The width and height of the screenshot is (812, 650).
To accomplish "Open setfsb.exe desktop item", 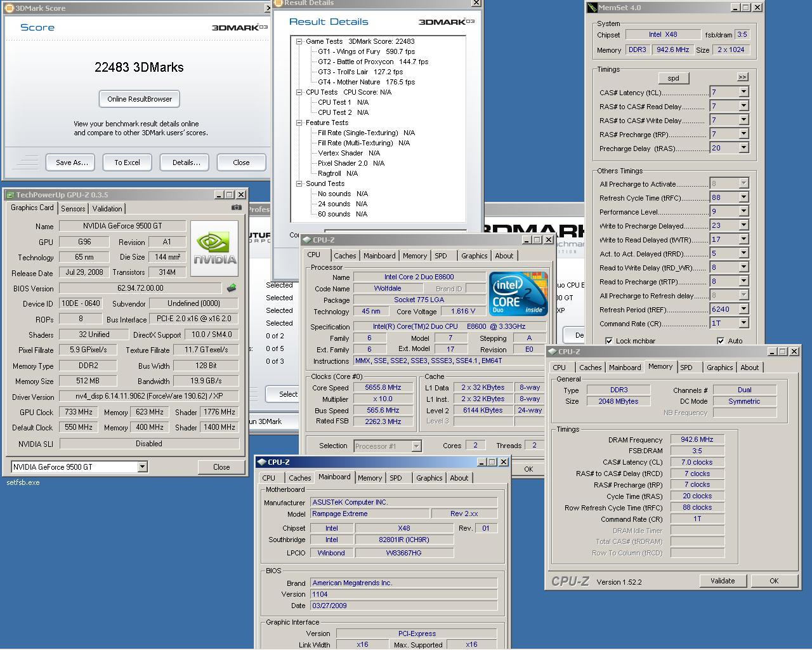I will [23, 482].
